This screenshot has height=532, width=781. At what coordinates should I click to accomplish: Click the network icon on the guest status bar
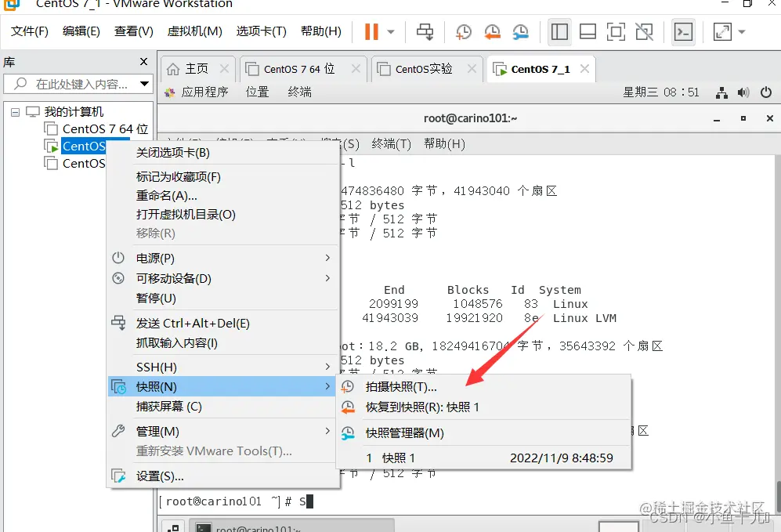[721, 92]
